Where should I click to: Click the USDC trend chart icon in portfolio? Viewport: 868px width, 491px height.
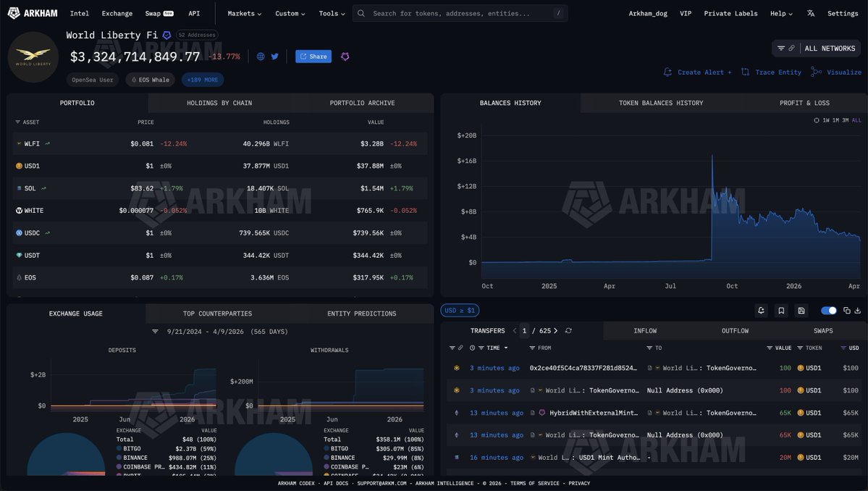coord(48,233)
